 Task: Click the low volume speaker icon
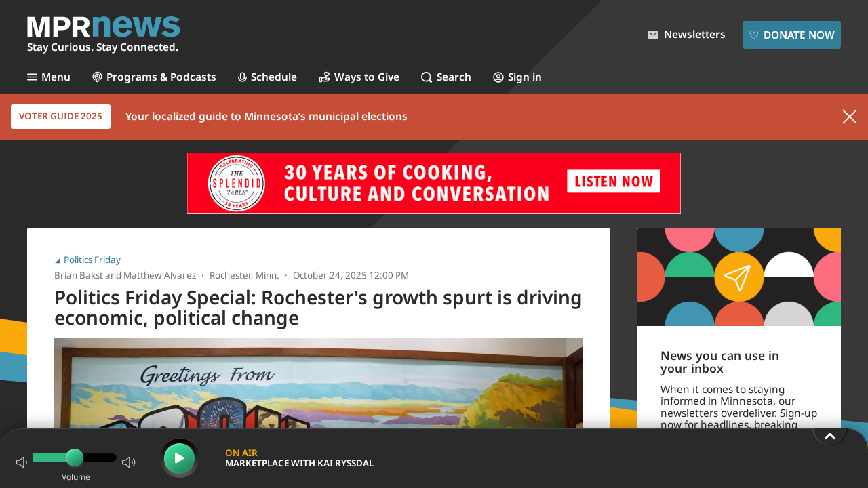(x=22, y=462)
